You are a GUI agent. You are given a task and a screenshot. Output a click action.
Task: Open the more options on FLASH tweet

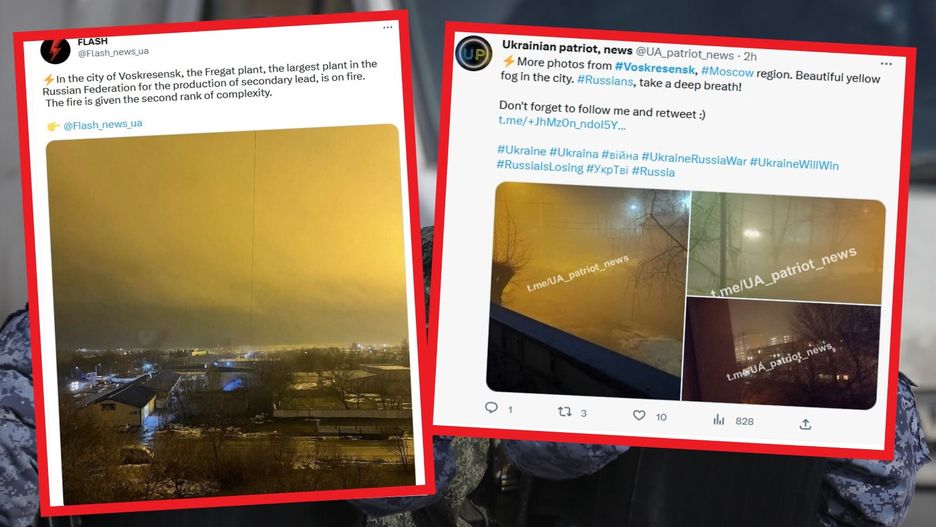coord(387,27)
